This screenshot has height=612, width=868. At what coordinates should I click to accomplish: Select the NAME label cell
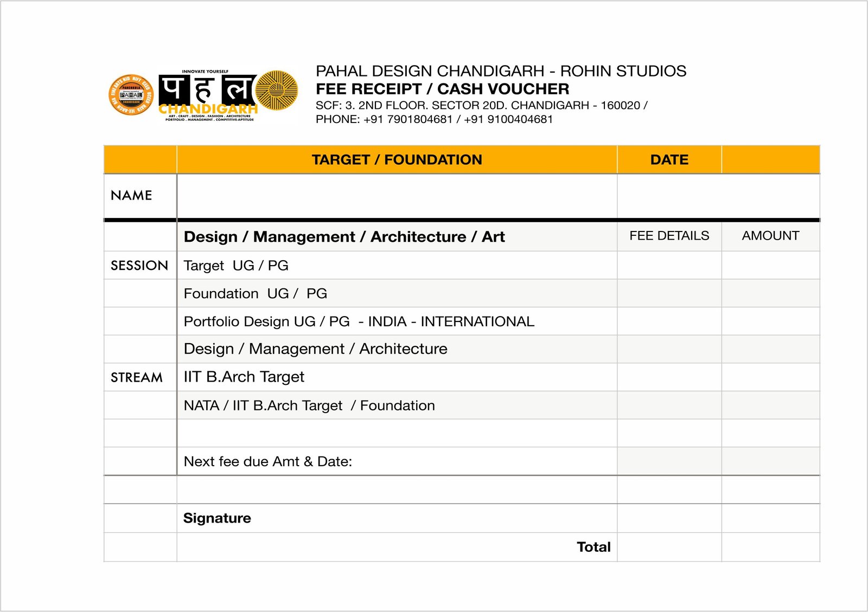[x=132, y=196]
